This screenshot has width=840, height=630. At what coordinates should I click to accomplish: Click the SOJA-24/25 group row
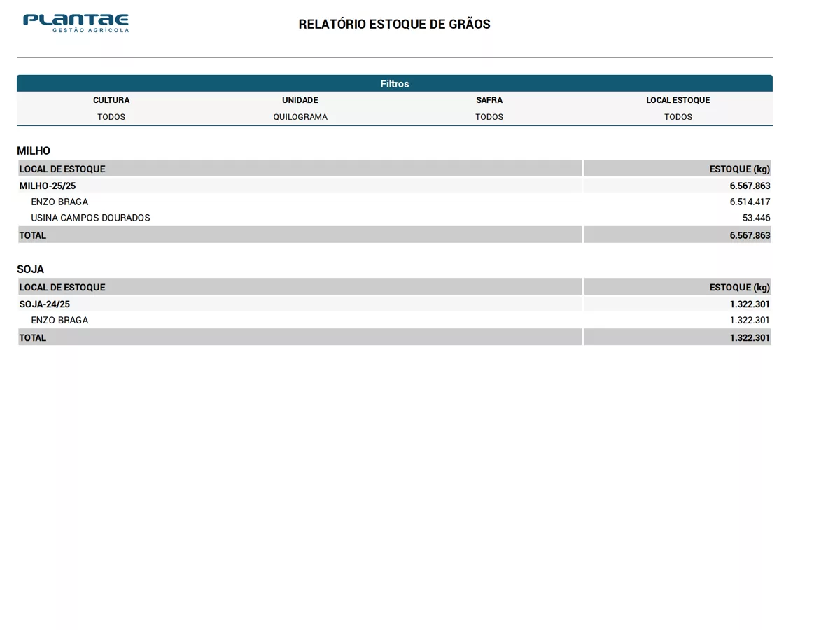point(395,304)
